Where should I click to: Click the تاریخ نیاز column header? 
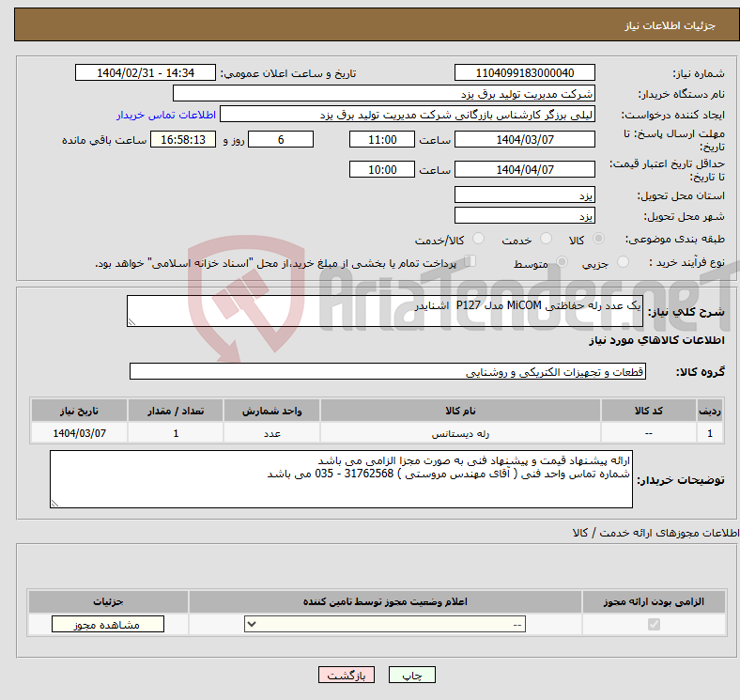(x=79, y=411)
